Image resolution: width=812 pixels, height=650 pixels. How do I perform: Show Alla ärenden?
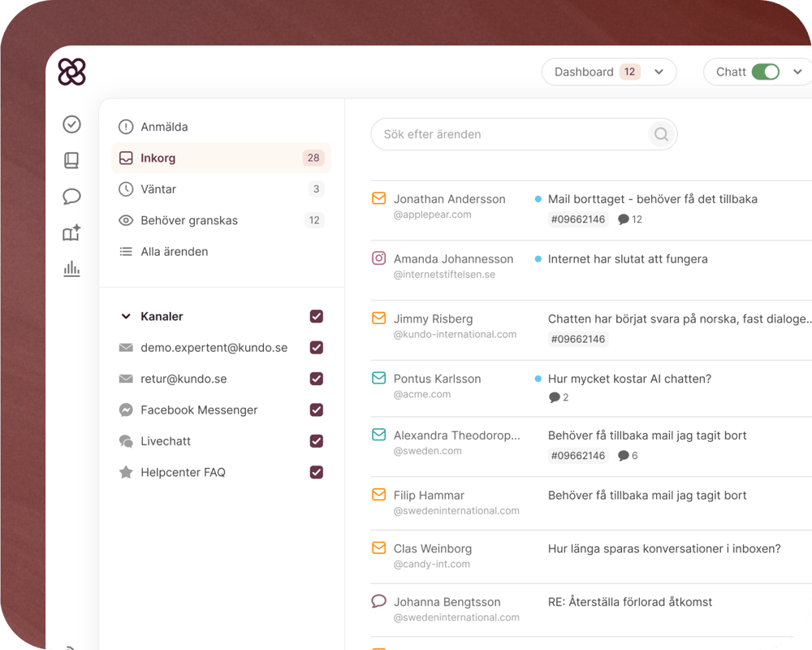(x=221, y=251)
